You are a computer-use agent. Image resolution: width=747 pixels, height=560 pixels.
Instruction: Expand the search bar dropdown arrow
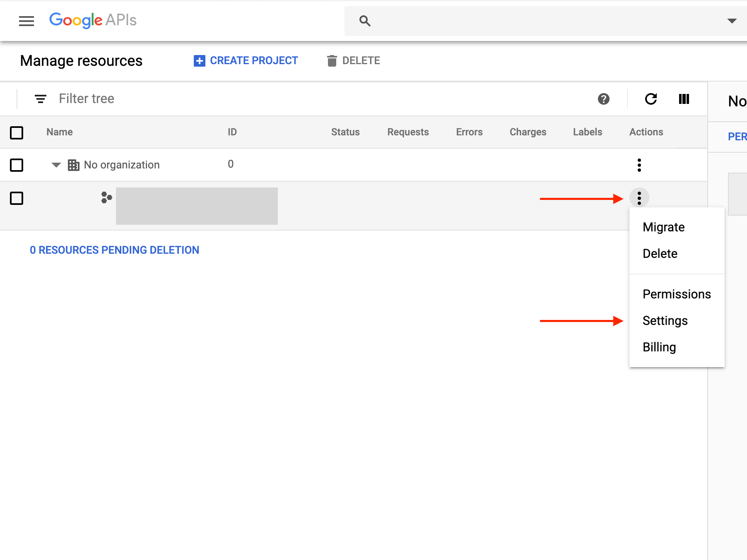click(732, 21)
